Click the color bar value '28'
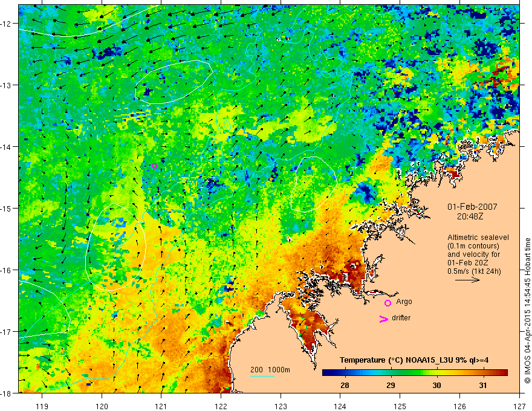Viewport: 532px width, 411px height. click(x=345, y=386)
